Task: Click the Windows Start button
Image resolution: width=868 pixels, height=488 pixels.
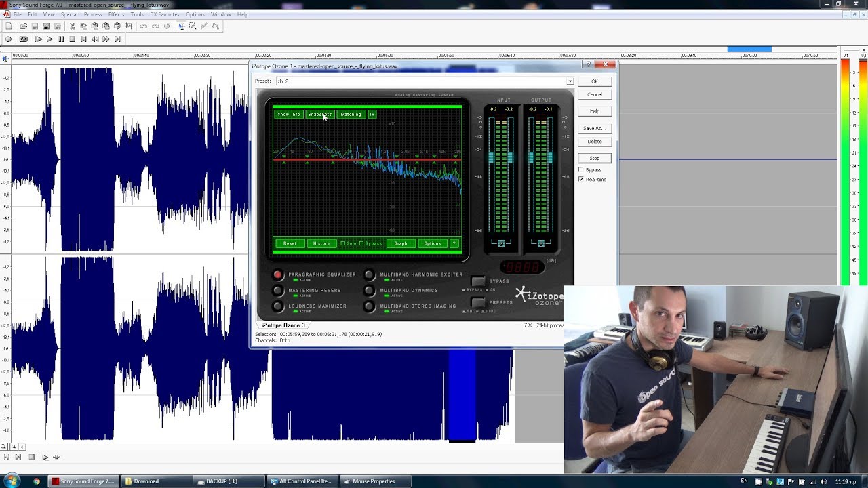Action: pyautogui.click(x=12, y=481)
